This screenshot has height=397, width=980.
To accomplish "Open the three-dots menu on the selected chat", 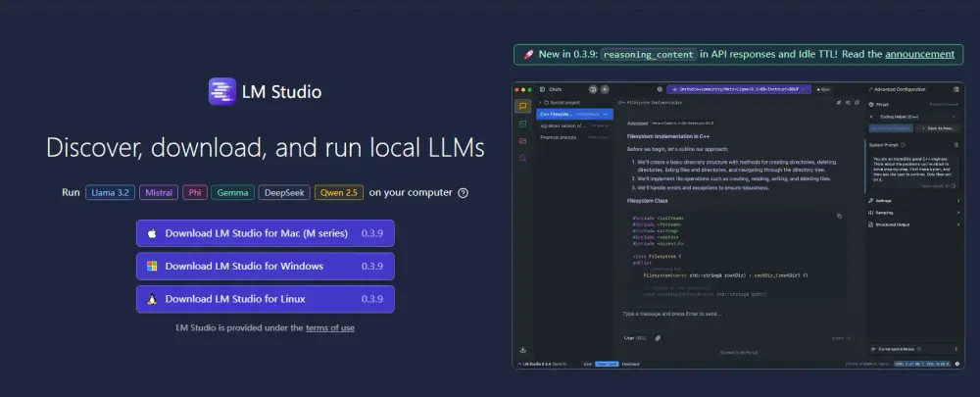I will 605,115.
